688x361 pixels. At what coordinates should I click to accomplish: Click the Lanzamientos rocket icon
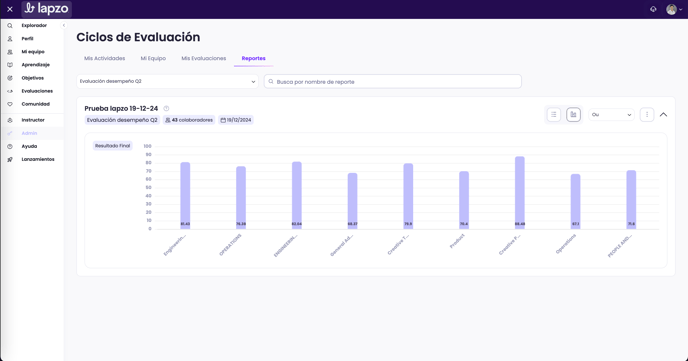(10, 160)
